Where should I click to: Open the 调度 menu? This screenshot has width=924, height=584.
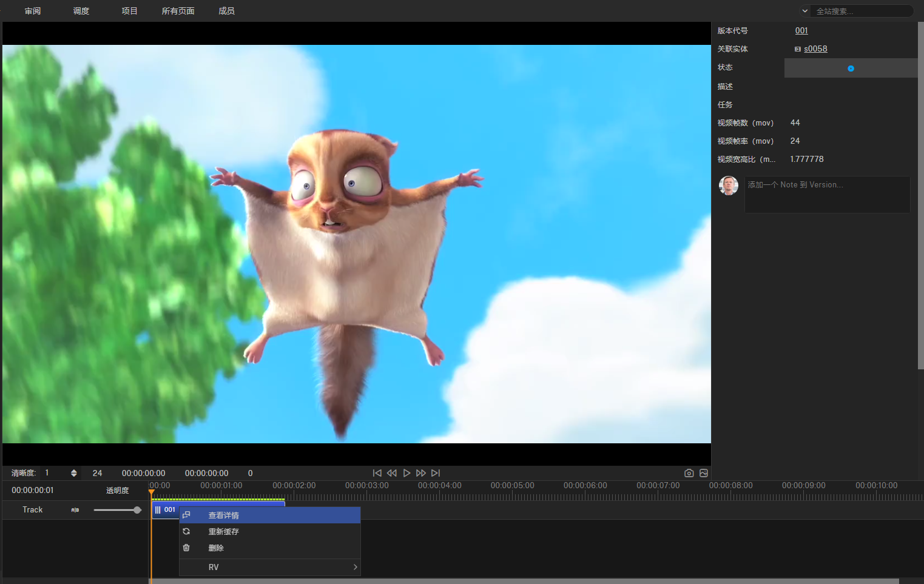[x=81, y=11]
